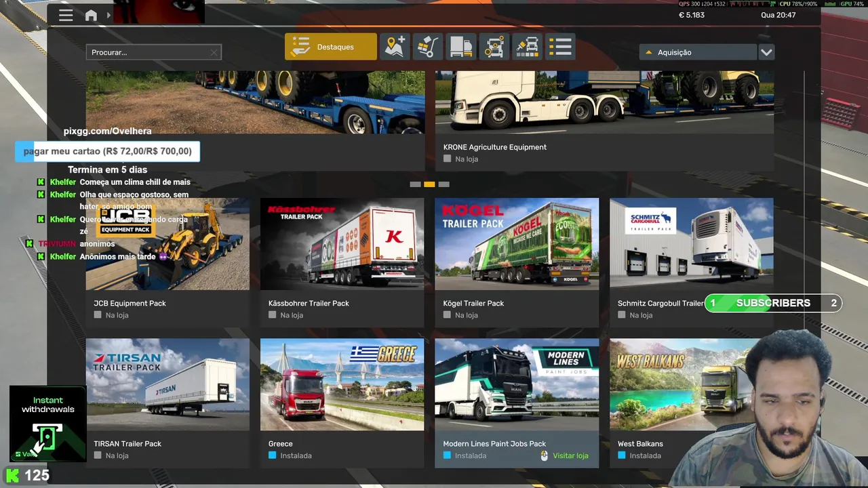
Task: Toggle Modern Lines Instalada checkbox
Action: tap(447, 455)
